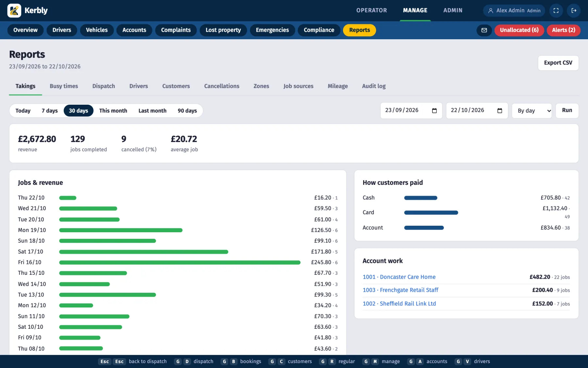The width and height of the screenshot is (588, 368).
Task: Open the Zones report tab
Action: pyautogui.click(x=261, y=86)
